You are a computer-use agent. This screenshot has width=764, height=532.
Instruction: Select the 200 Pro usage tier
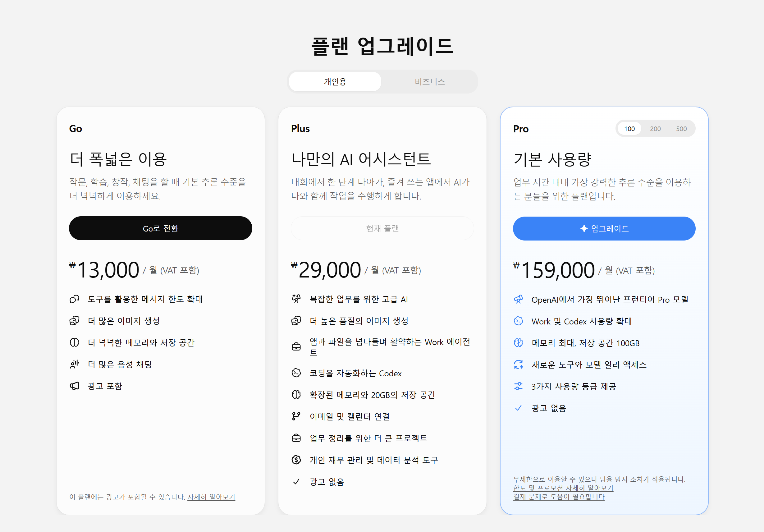(655, 129)
